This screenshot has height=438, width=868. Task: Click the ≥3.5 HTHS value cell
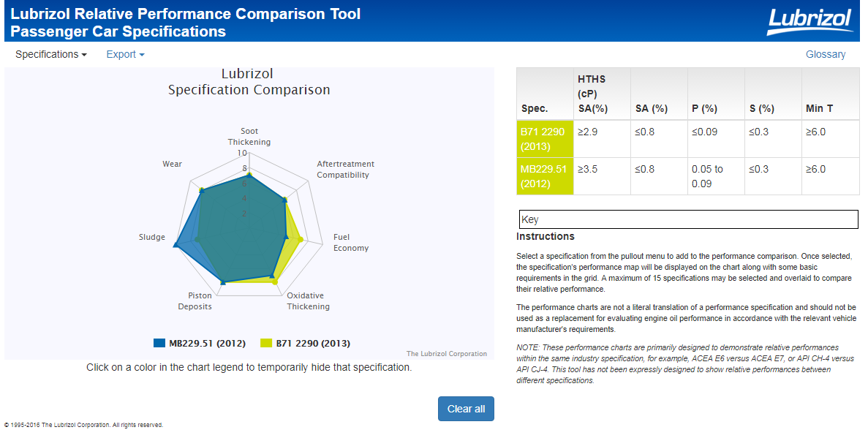[602, 176]
